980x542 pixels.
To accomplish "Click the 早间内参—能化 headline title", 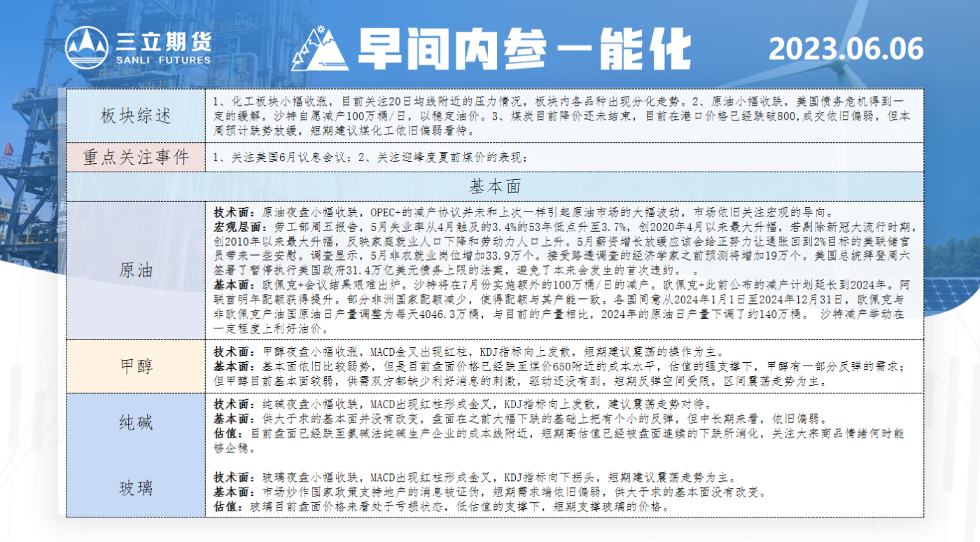I will (514, 49).
